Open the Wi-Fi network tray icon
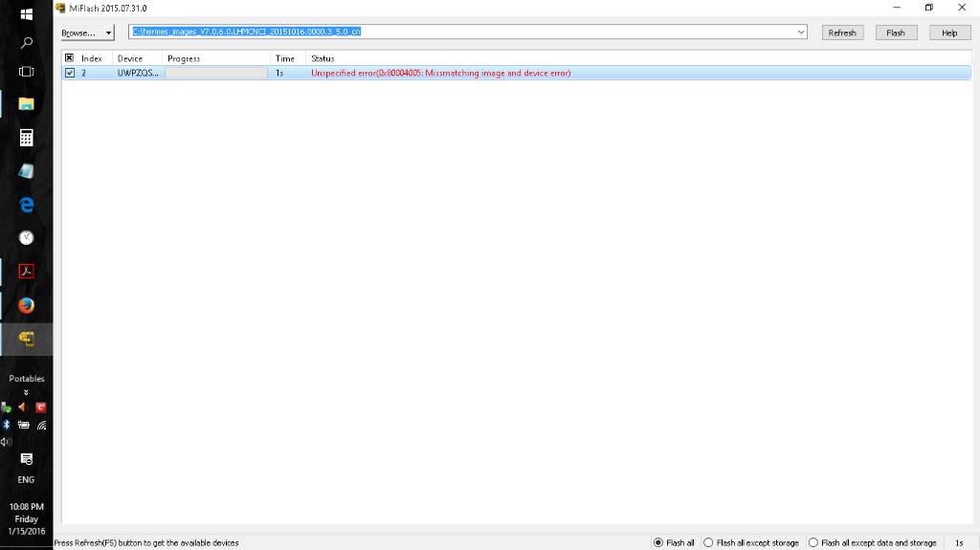 41,425
